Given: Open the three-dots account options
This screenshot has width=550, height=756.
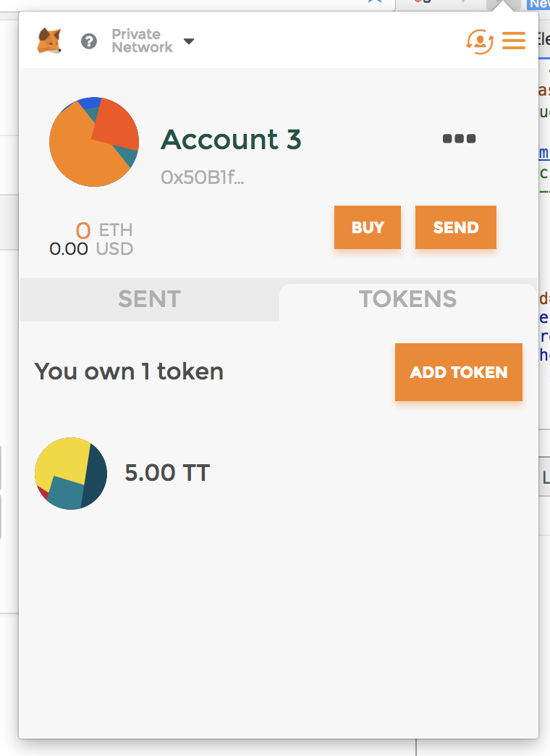Looking at the screenshot, I should (x=459, y=139).
